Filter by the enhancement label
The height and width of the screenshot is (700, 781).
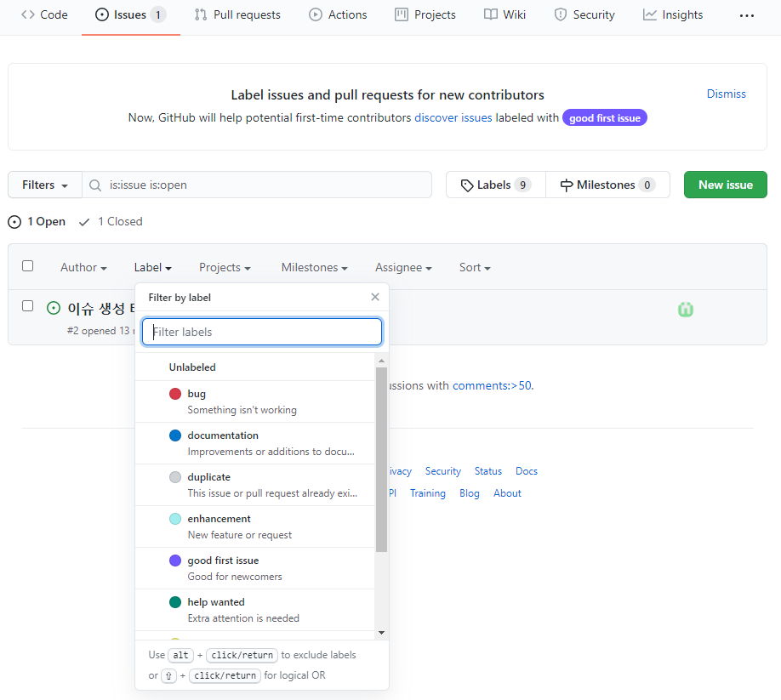255,526
